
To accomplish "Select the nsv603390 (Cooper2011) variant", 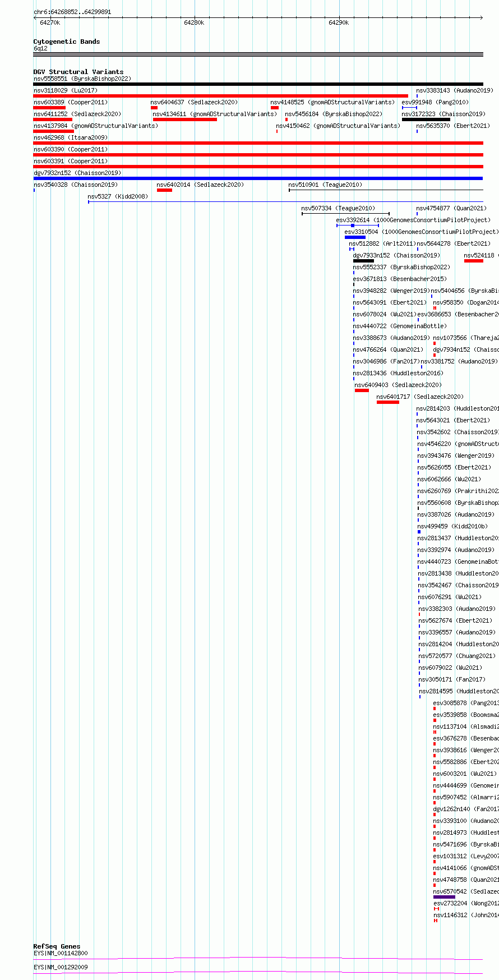I will pyautogui.click(x=71, y=150).
